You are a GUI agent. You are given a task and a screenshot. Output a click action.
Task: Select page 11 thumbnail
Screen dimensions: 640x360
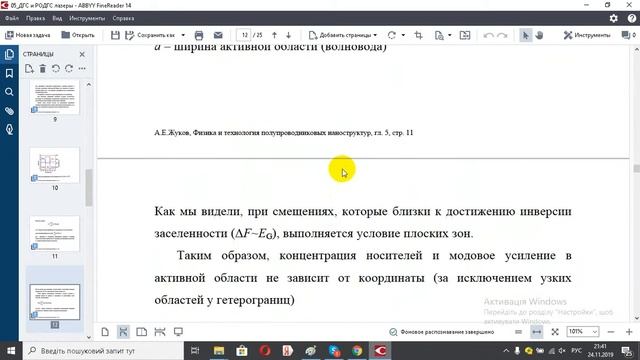[55, 233]
